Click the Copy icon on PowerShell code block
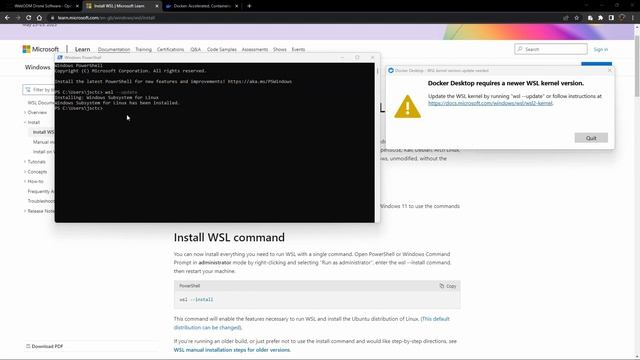The width and height of the screenshot is (640, 360). point(442,286)
